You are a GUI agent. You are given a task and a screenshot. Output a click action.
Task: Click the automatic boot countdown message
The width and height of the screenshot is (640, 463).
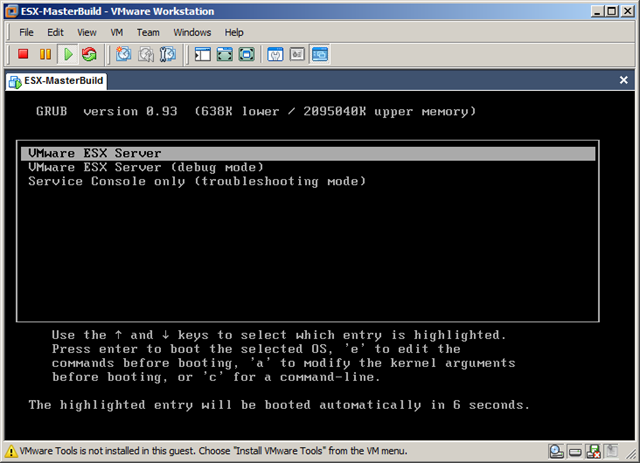point(279,405)
